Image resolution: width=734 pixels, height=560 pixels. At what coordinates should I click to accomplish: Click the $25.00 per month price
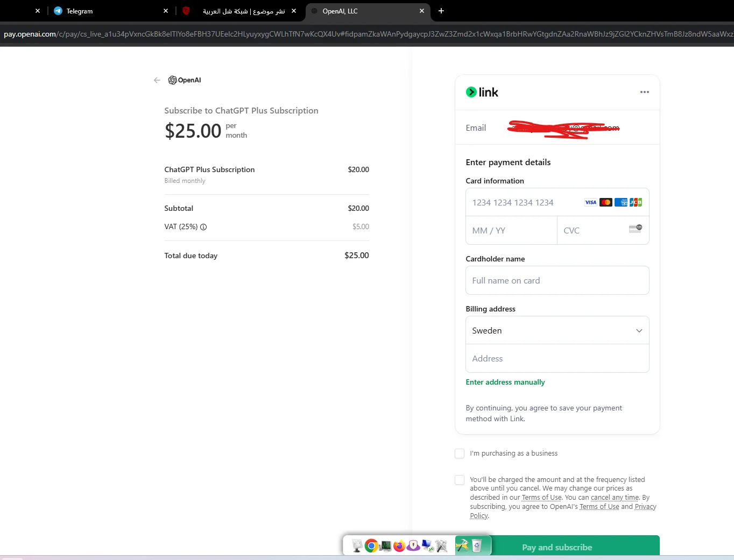206,131
